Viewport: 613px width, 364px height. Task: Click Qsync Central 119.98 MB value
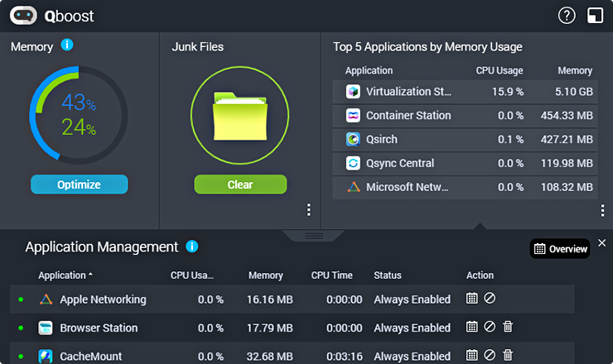click(x=567, y=163)
